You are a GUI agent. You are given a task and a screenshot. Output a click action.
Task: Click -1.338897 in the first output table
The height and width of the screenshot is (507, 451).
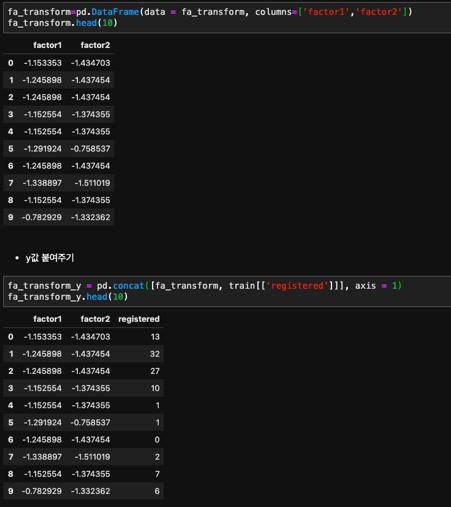point(42,183)
